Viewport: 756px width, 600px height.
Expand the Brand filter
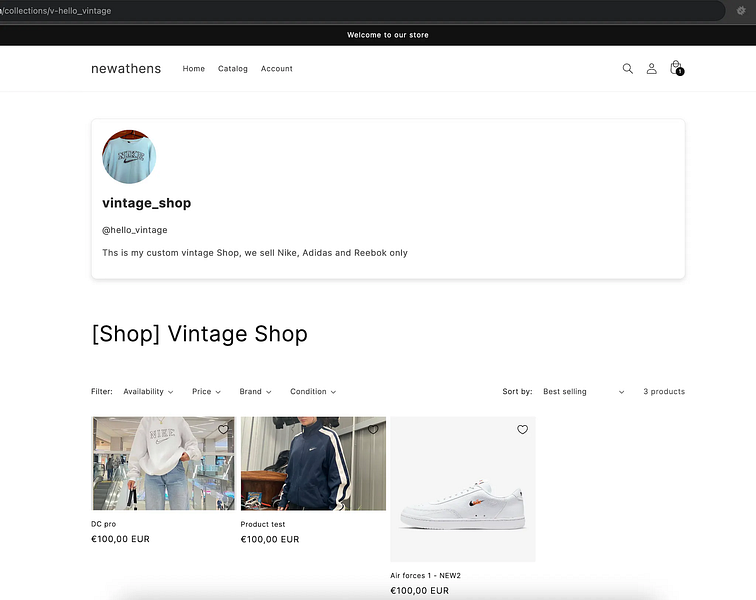pyautogui.click(x=255, y=392)
